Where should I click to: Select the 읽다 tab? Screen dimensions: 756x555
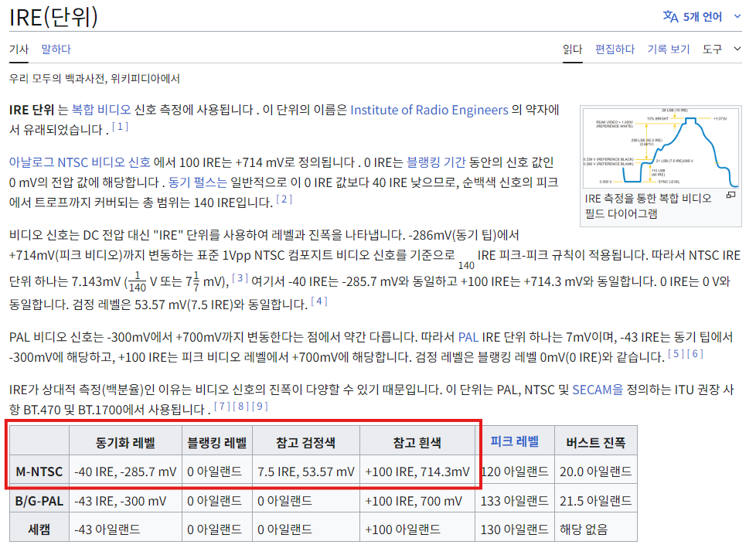coord(572,48)
